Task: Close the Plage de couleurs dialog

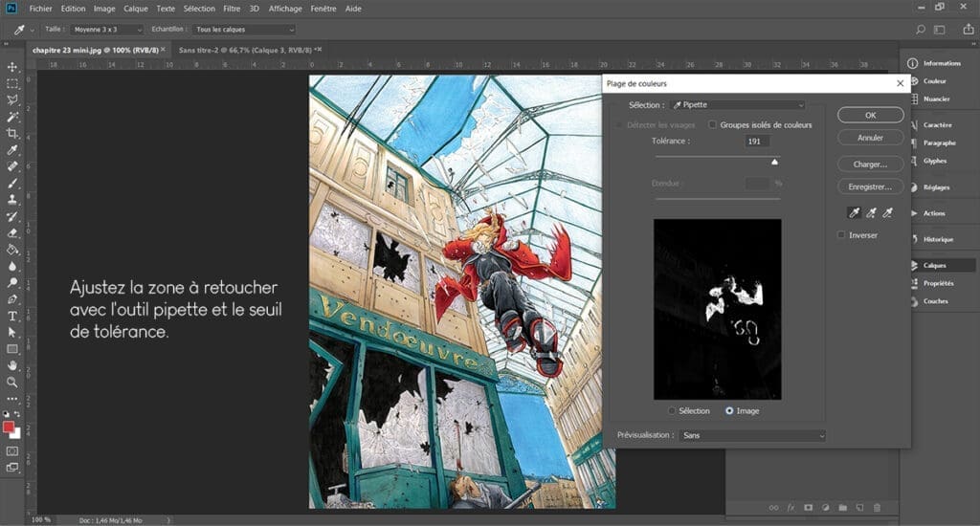Action: click(900, 83)
